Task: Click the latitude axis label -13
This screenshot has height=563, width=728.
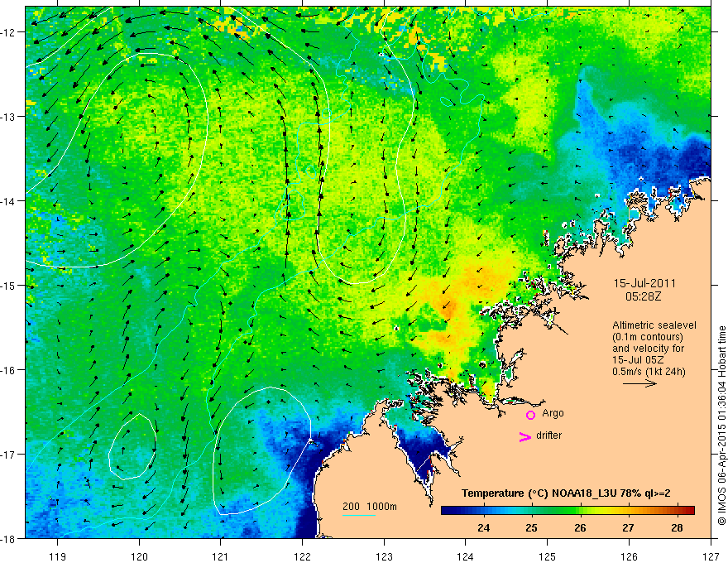Action: click(x=8, y=117)
